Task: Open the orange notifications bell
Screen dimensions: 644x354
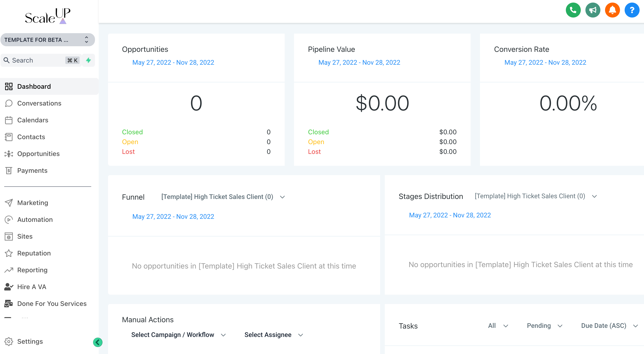Action: pyautogui.click(x=612, y=10)
